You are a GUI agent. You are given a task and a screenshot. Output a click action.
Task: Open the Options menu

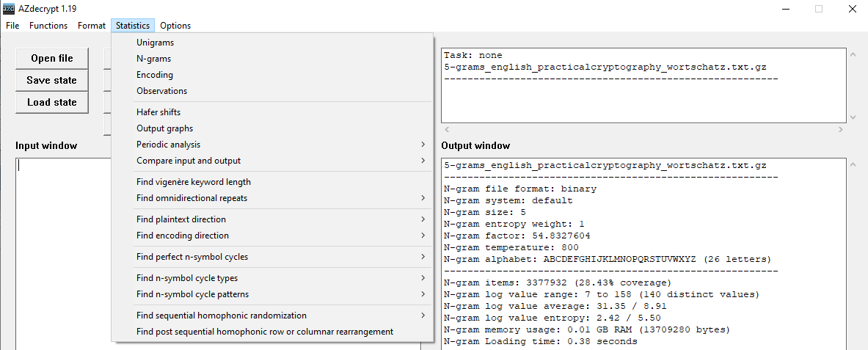(175, 26)
